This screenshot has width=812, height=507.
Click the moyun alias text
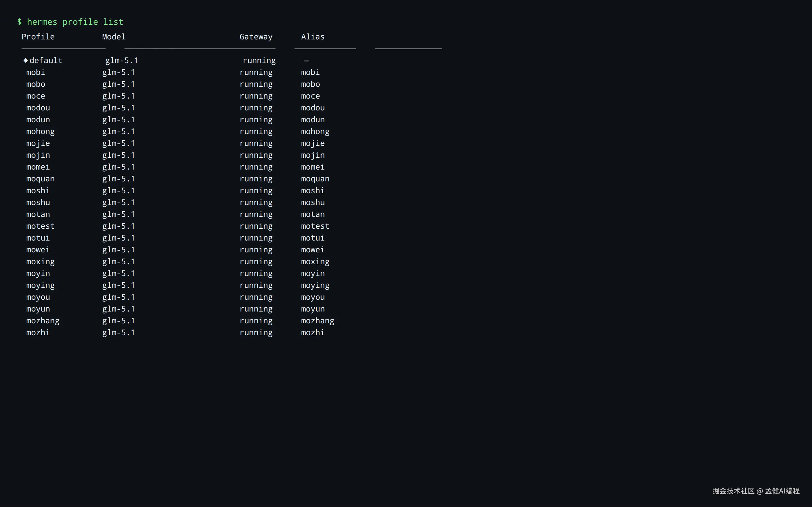[312, 309]
